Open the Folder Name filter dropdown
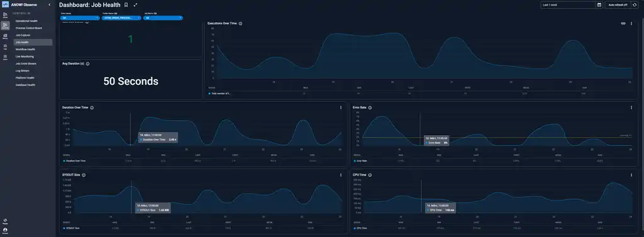Image resolution: width=644 pixels, height=237 pixels. [121, 18]
